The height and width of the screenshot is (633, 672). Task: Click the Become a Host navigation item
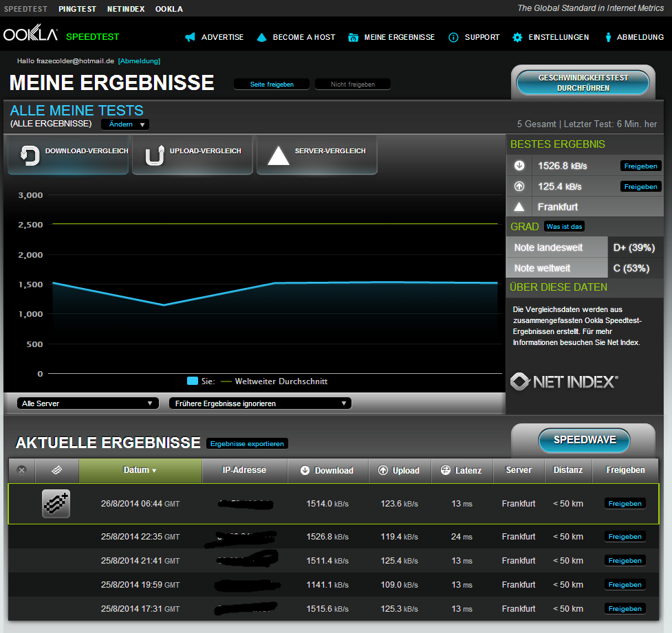[x=296, y=37]
